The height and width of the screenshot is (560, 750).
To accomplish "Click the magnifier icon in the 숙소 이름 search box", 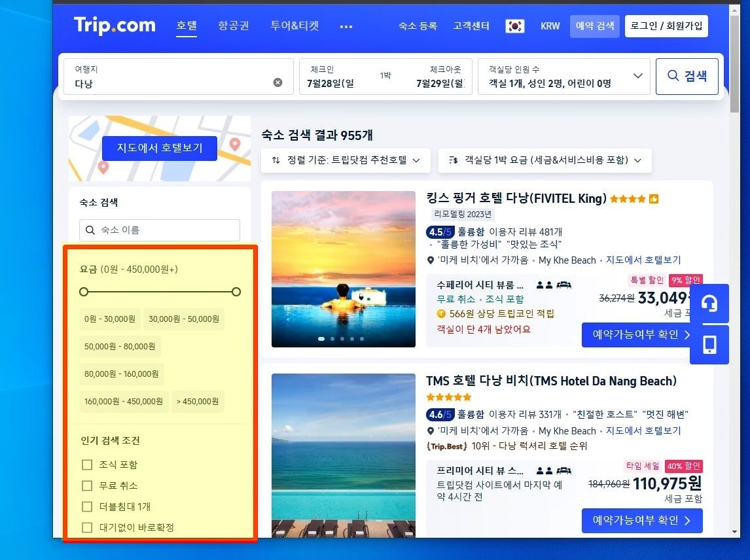I will coord(90,230).
